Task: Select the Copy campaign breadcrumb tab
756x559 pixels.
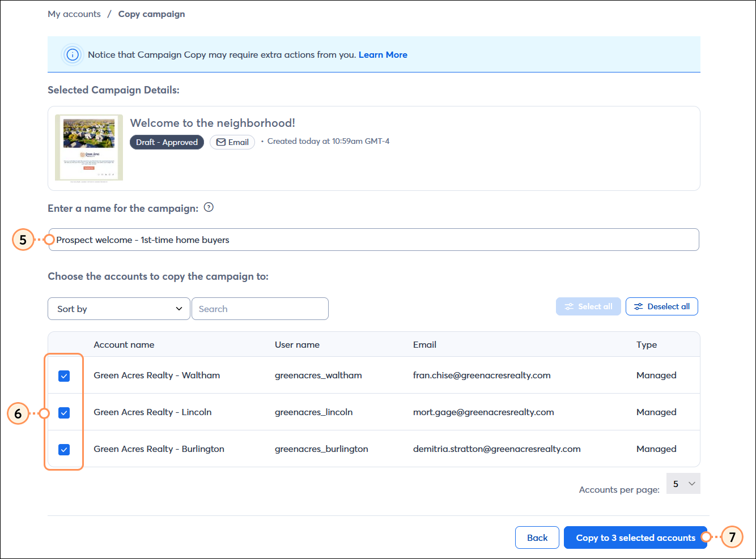Action: tap(151, 14)
